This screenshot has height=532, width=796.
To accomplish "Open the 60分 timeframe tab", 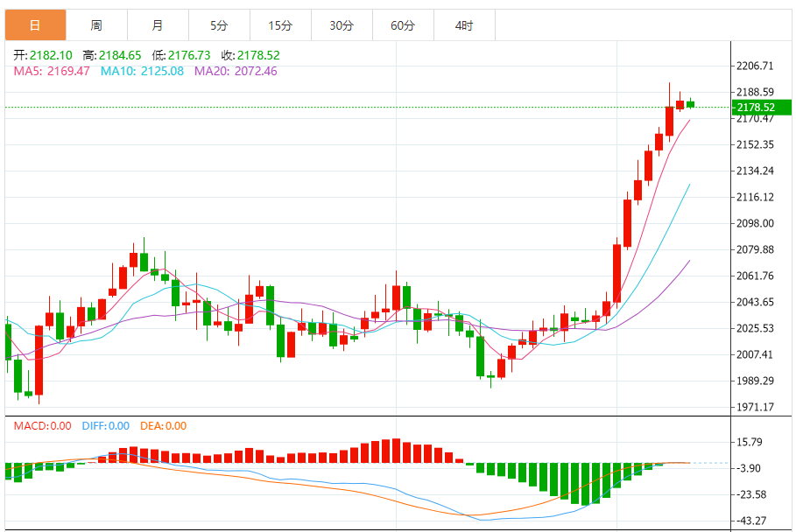I will (403, 24).
